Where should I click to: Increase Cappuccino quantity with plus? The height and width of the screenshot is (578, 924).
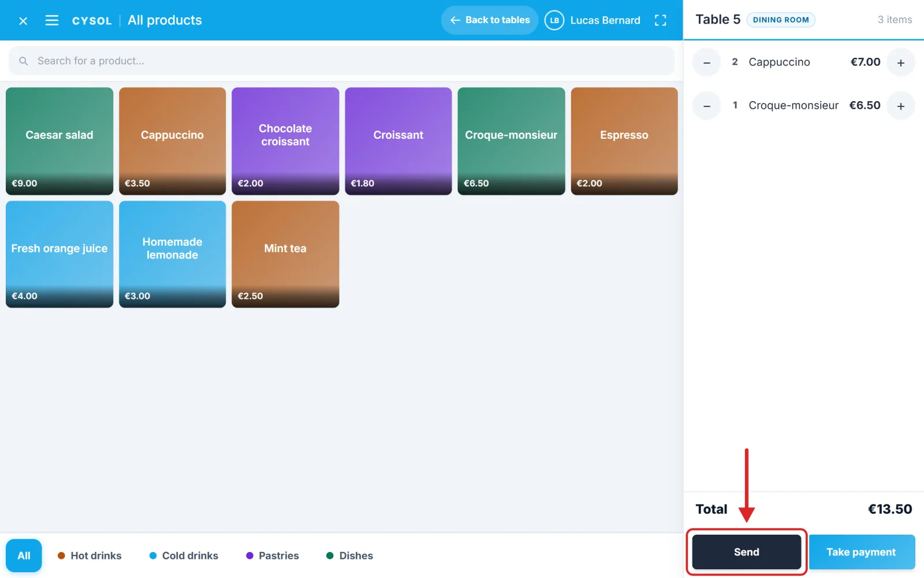pyautogui.click(x=901, y=62)
